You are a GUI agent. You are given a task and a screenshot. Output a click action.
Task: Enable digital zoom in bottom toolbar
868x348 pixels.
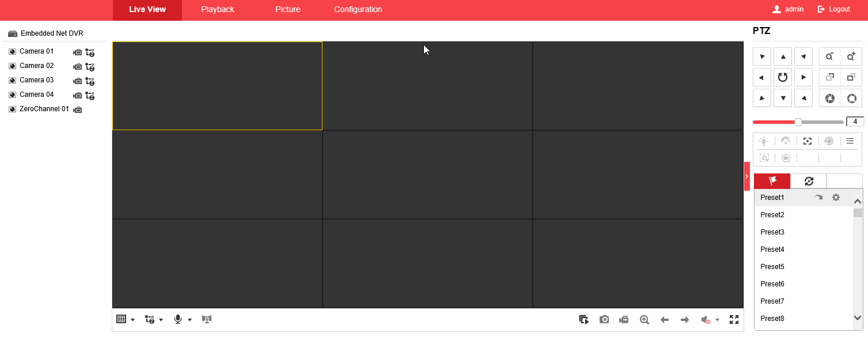[x=645, y=320]
